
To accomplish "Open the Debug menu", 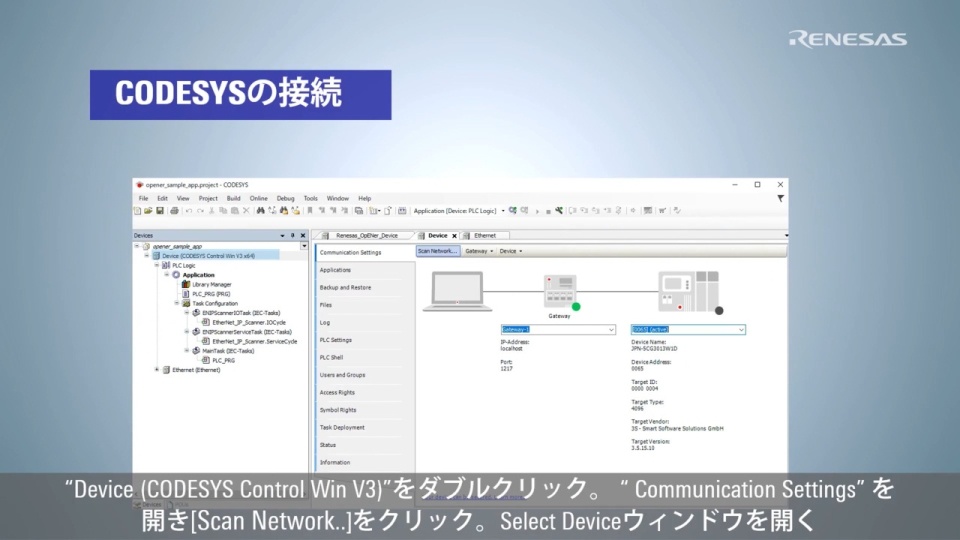I will tap(285, 198).
